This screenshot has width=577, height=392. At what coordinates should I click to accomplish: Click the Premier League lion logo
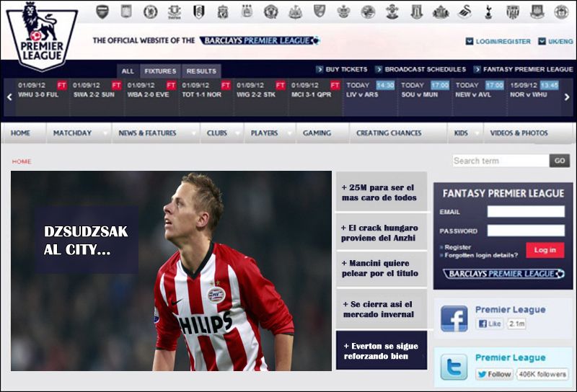point(42,35)
